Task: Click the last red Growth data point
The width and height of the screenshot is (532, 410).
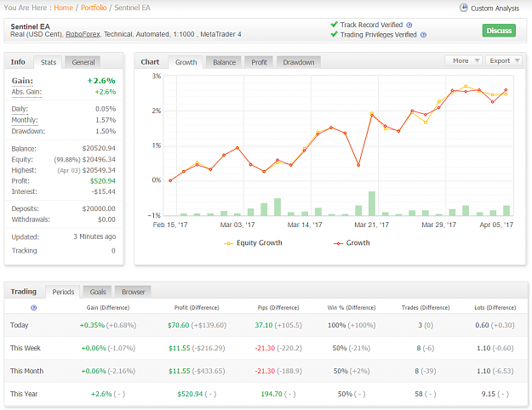Action: tap(506, 90)
